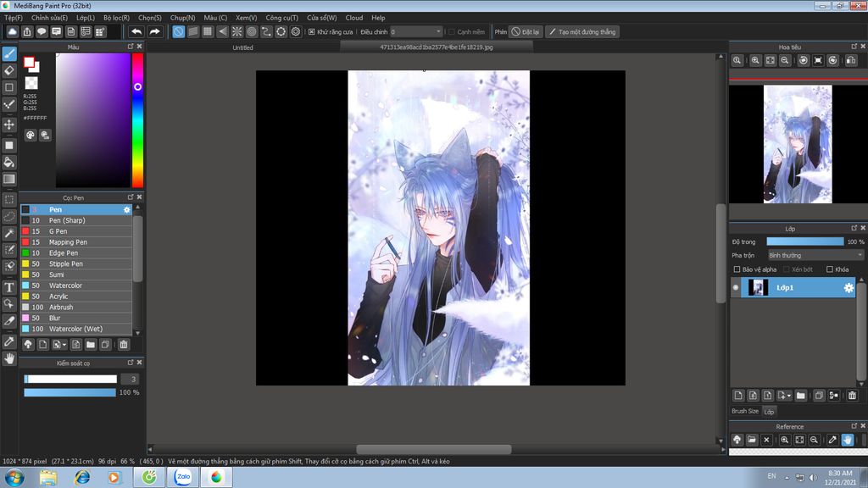Select the Brush tool in left toolbar
The image size is (868, 488).
[9, 53]
